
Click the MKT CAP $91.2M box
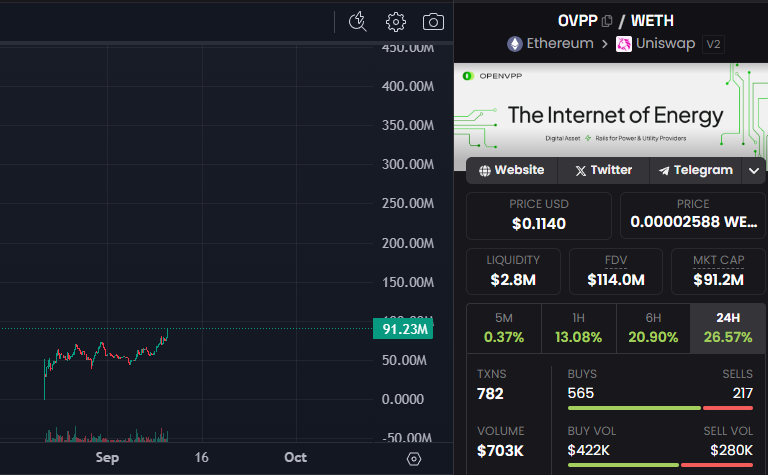click(718, 271)
